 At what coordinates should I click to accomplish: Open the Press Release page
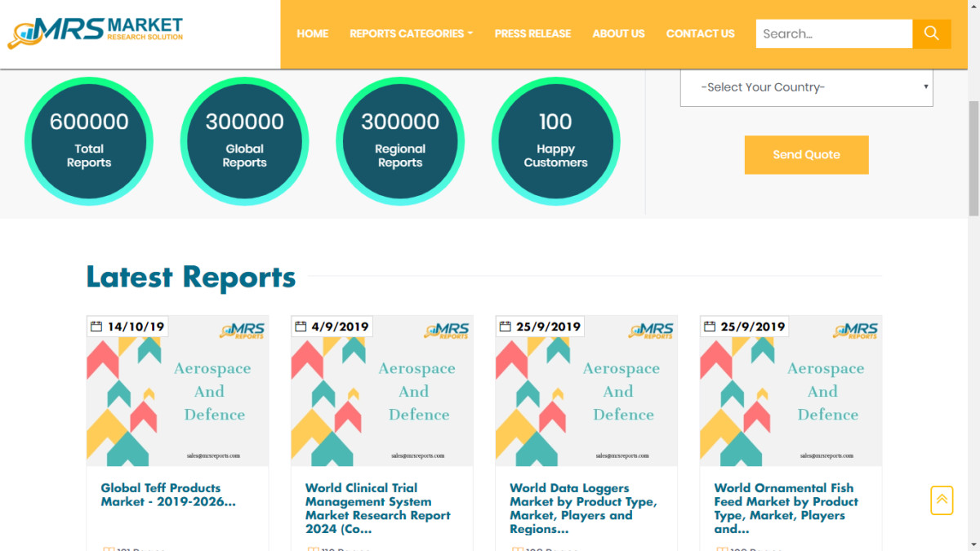[x=532, y=33]
